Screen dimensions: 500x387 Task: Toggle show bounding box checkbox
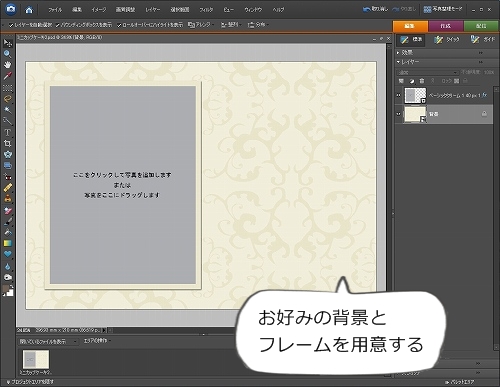point(57,25)
